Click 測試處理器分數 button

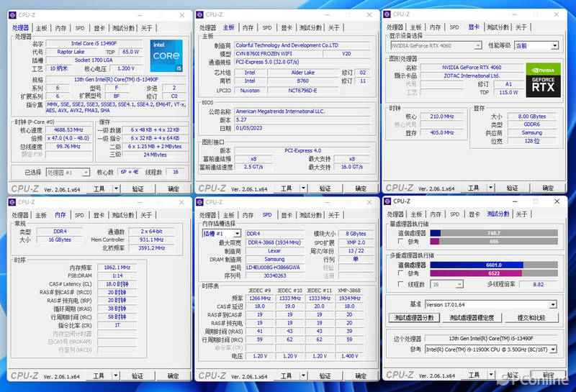click(415, 318)
